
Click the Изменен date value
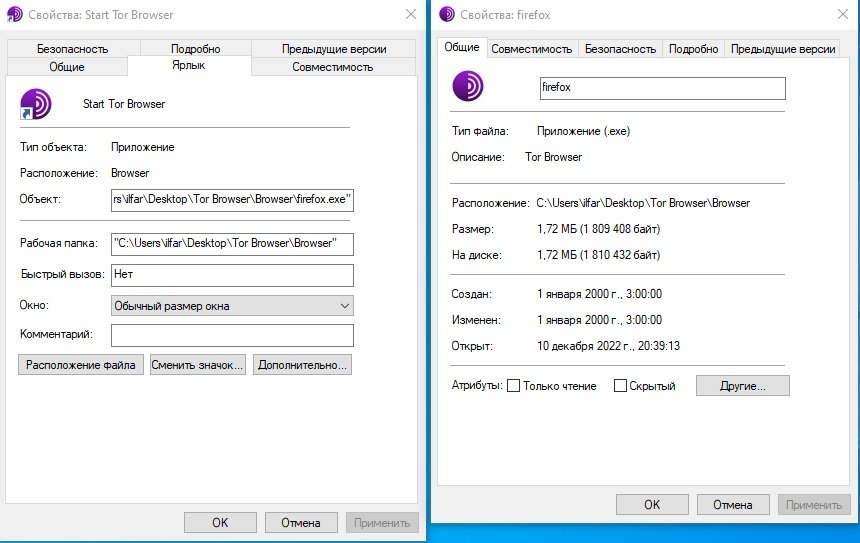click(599, 319)
